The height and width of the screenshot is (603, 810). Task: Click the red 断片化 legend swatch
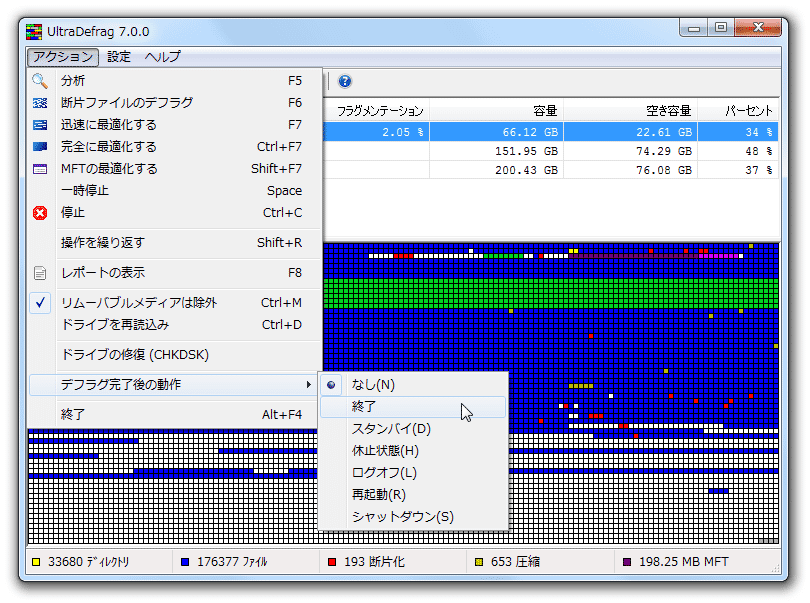332,562
